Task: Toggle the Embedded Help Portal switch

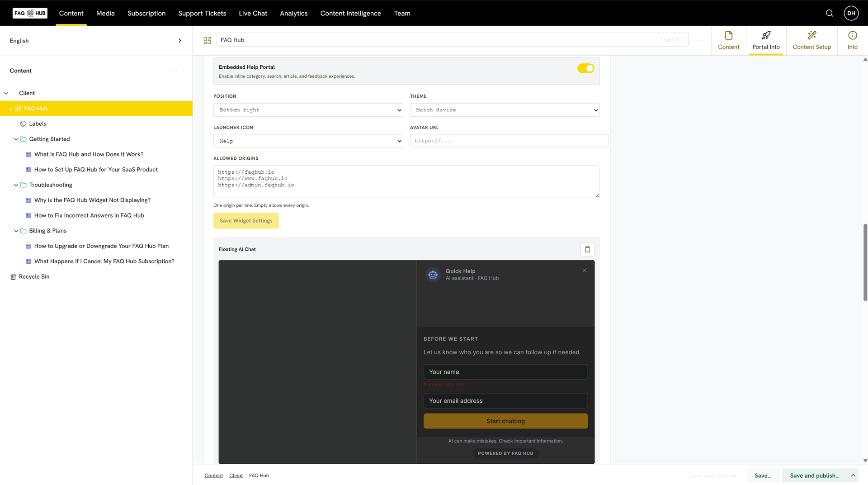Action: point(585,68)
